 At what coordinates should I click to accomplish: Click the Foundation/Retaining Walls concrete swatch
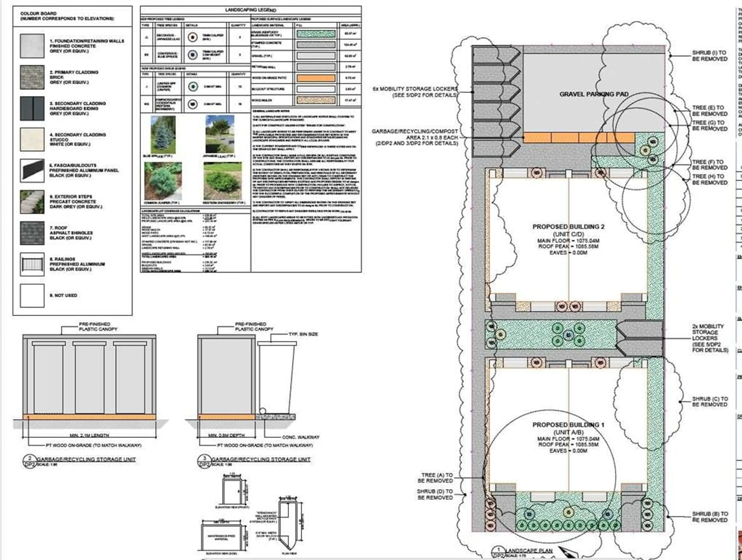[x=32, y=46]
